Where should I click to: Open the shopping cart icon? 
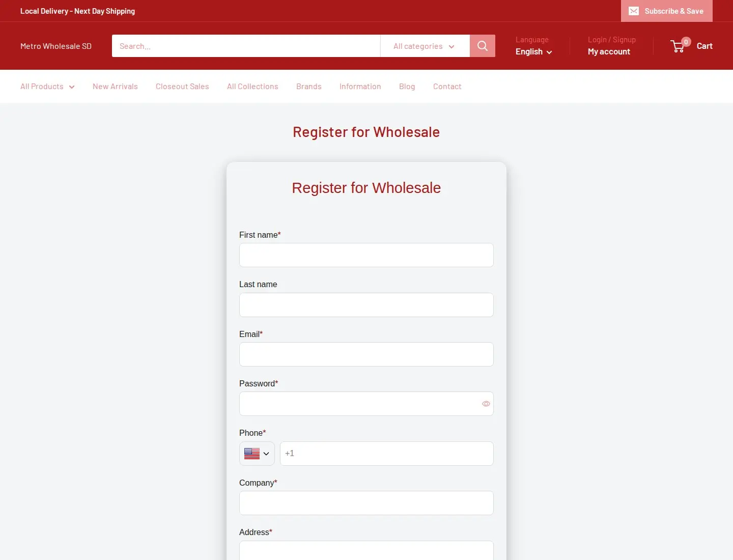point(678,46)
